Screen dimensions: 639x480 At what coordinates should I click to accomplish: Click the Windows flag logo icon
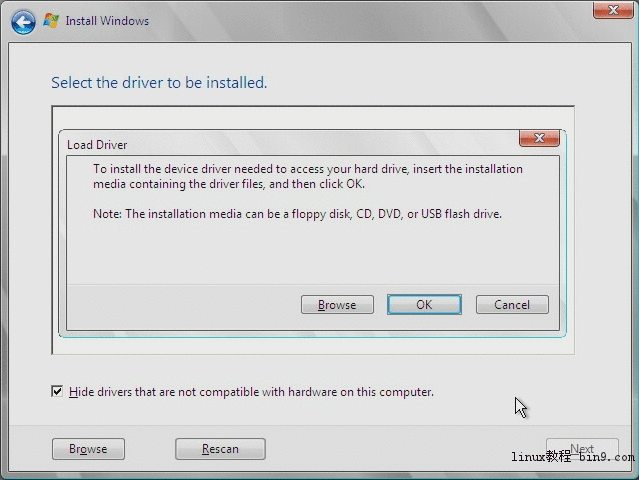tap(51, 21)
